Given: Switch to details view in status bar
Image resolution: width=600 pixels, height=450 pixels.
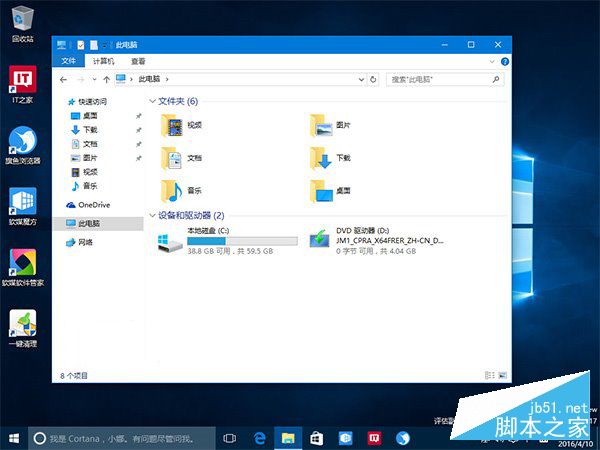Looking at the screenshot, I should pyautogui.click(x=489, y=375).
